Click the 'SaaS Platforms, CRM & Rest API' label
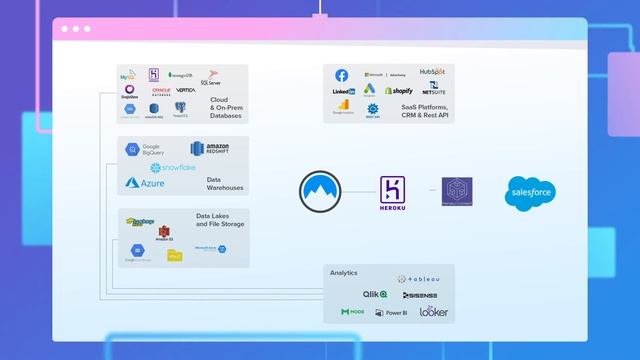The height and width of the screenshot is (360, 640). coord(424,111)
